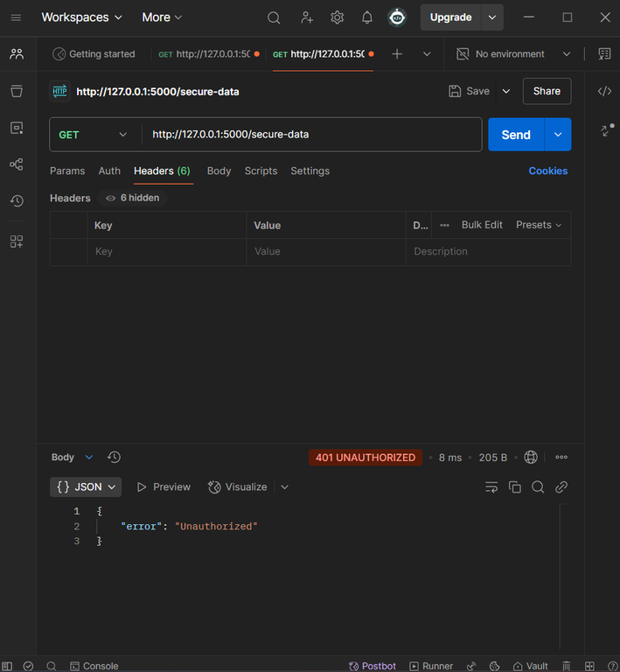Copy the response body icon

(515, 487)
